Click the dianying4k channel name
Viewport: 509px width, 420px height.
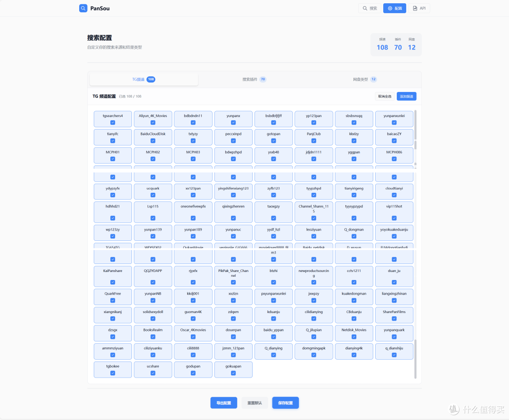[x=354, y=348]
